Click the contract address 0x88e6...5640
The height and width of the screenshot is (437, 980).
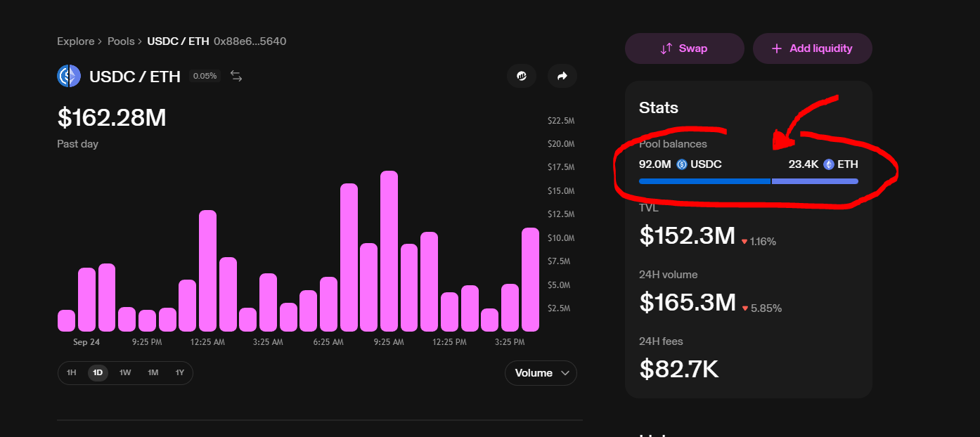tap(250, 41)
